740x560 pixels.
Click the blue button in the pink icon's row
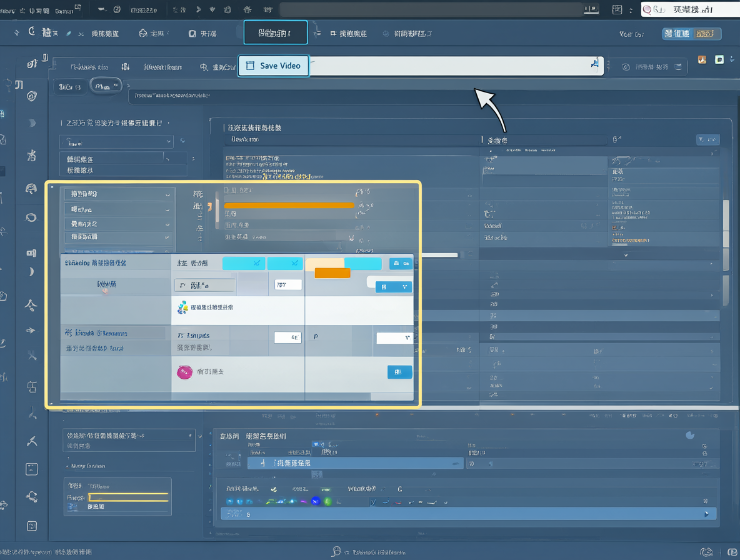pyautogui.click(x=400, y=372)
